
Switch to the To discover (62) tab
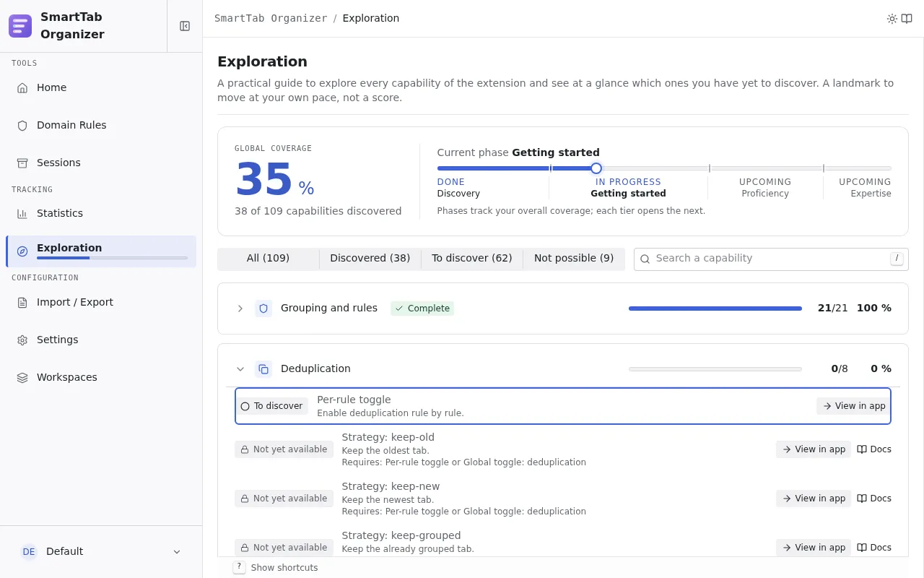pyautogui.click(x=472, y=259)
